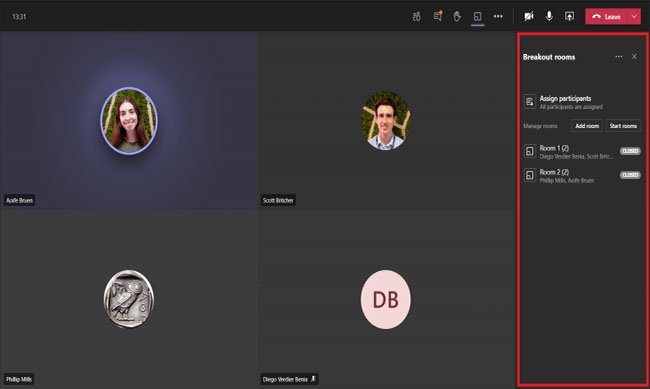Toggle the Breakout rooms panel icon
This screenshot has height=389, width=650.
[478, 17]
